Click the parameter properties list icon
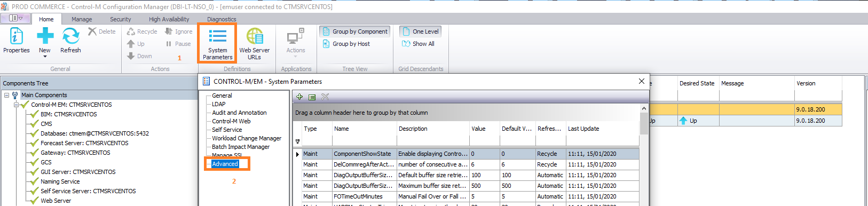The image size is (868, 206). pos(312,97)
